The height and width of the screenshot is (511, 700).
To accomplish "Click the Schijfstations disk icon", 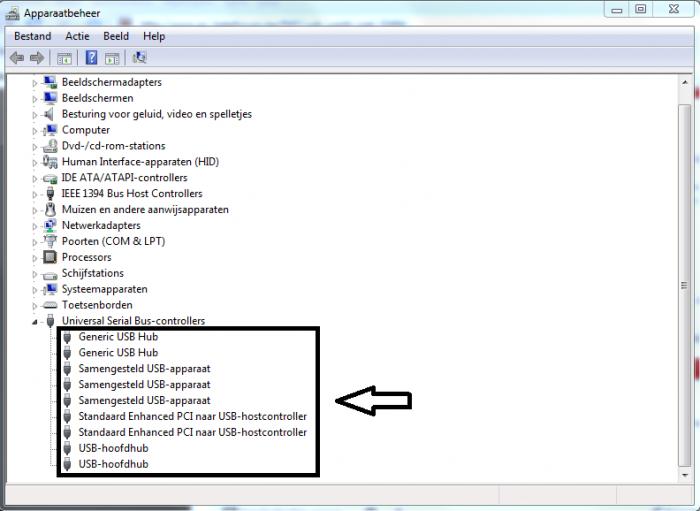I will 50,274.
